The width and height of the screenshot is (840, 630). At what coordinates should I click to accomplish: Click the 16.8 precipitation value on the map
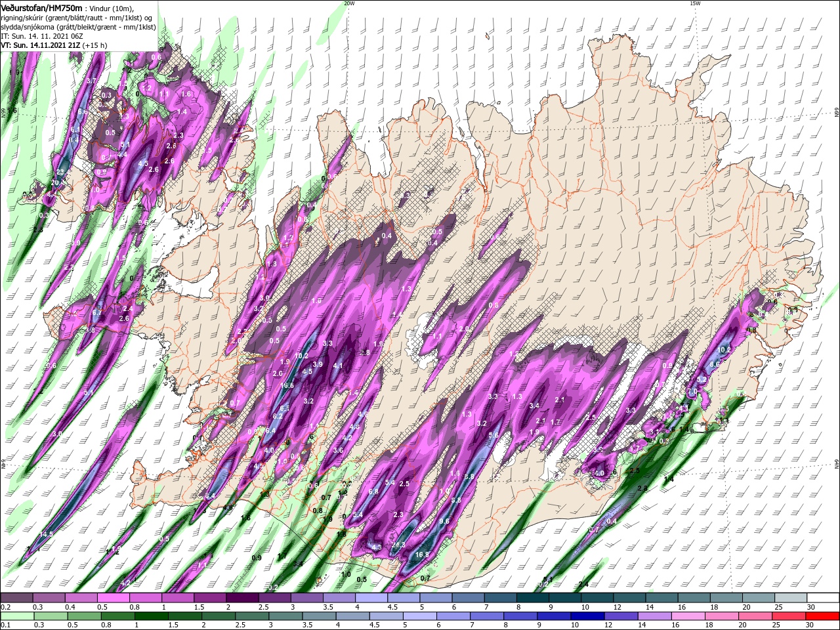tap(422, 555)
